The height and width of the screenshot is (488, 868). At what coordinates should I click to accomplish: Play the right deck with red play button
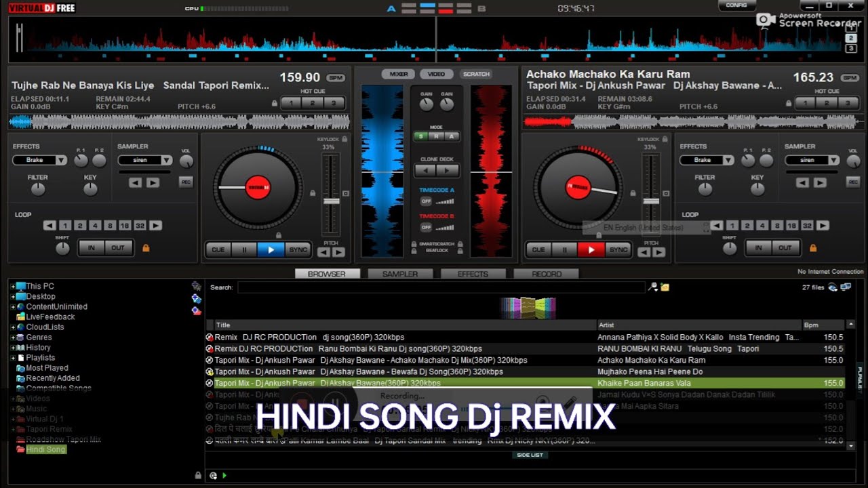pyautogui.click(x=591, y=249)
